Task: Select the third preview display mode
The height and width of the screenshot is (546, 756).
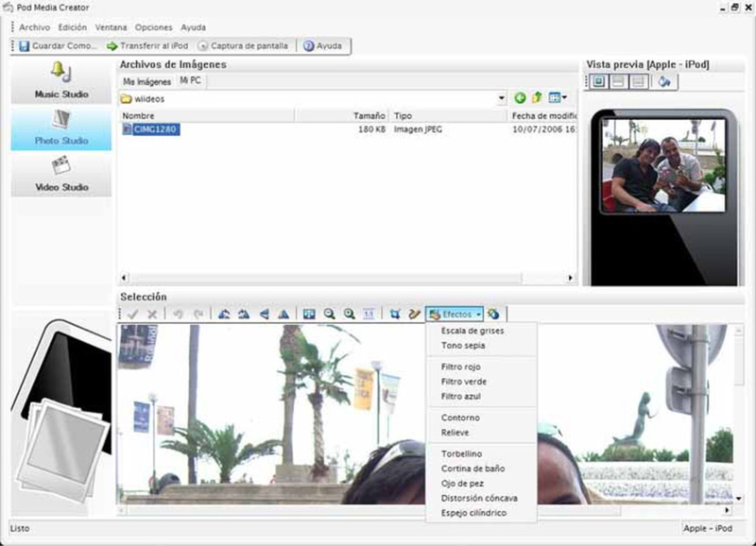Action: coord(638,81)
